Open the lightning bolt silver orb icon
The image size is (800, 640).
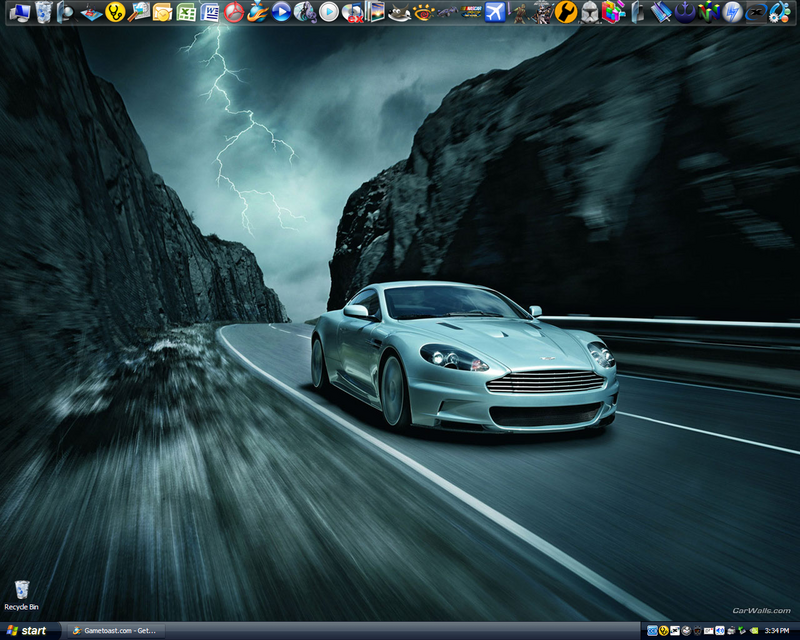733,12
